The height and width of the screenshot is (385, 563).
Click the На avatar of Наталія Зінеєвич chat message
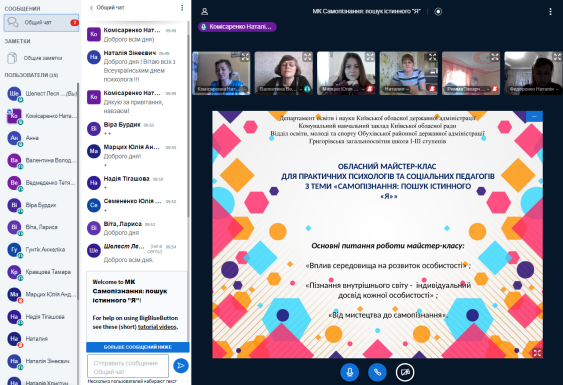click(94, 57)
